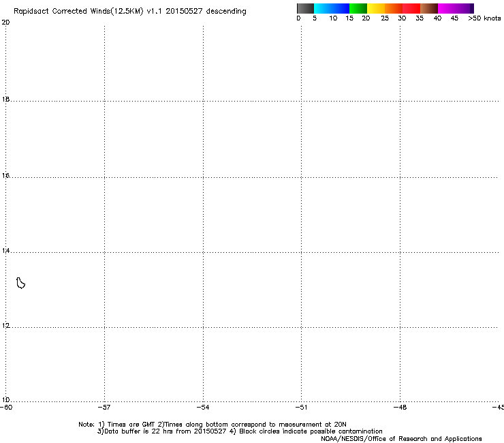
Task: Click the longitude label -54
Action: click(203, 408)
